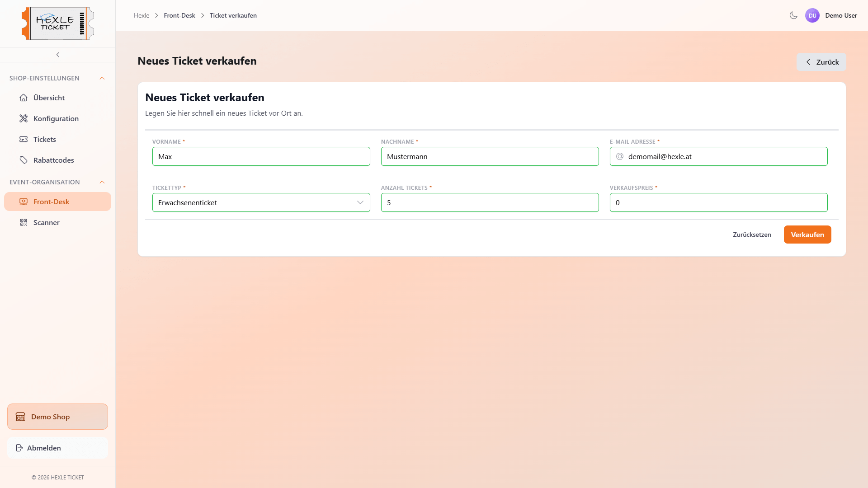Click the Tickets icon in the sidebar
The width and height of the screenshot is (868, 488).
tap(24, 139)
